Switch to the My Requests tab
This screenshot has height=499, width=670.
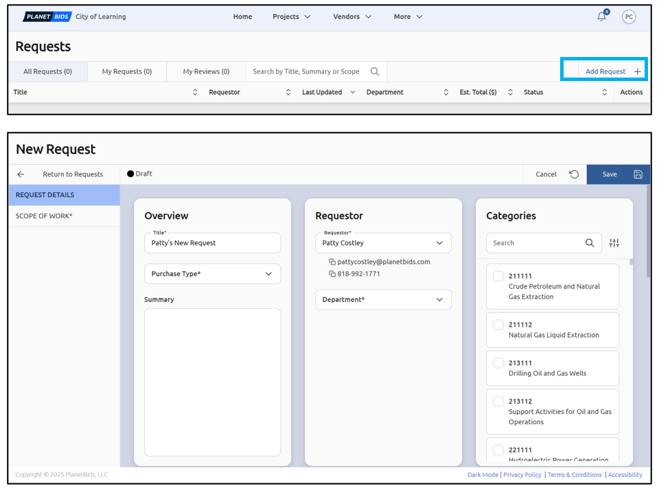tap(127, 72)
